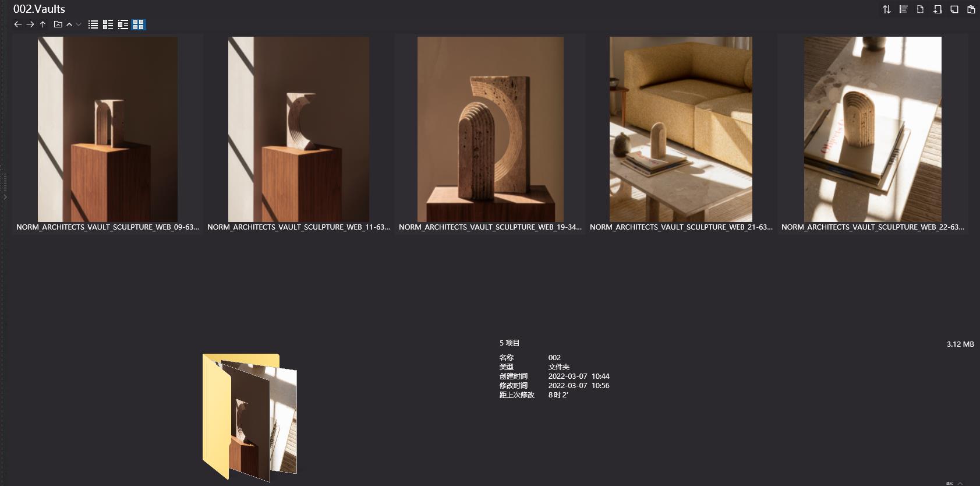The height and width of the screenshot is (486, 980).
Task: Expand the left side panel arrow handle
Action: tap(5, 197)
